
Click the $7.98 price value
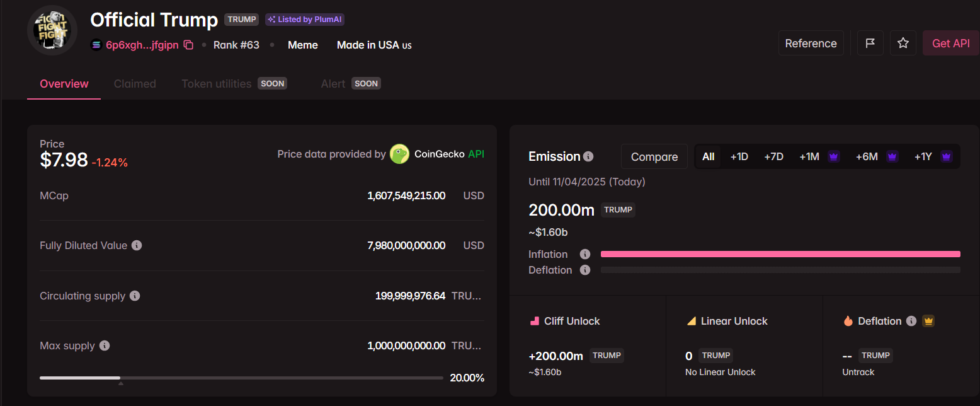click(x=64, y=160)
